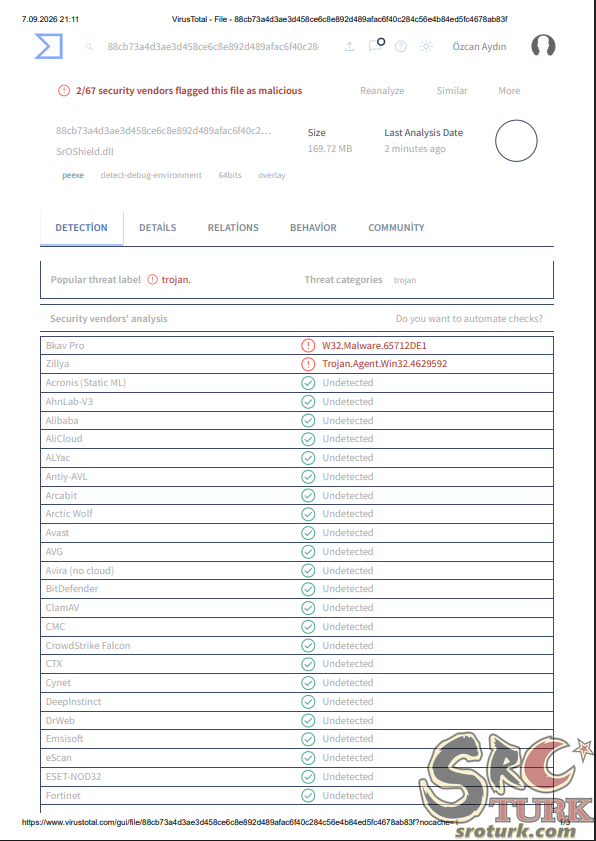
Task: Open the RELATIONS tab
Action: click(x=233, y=227)
